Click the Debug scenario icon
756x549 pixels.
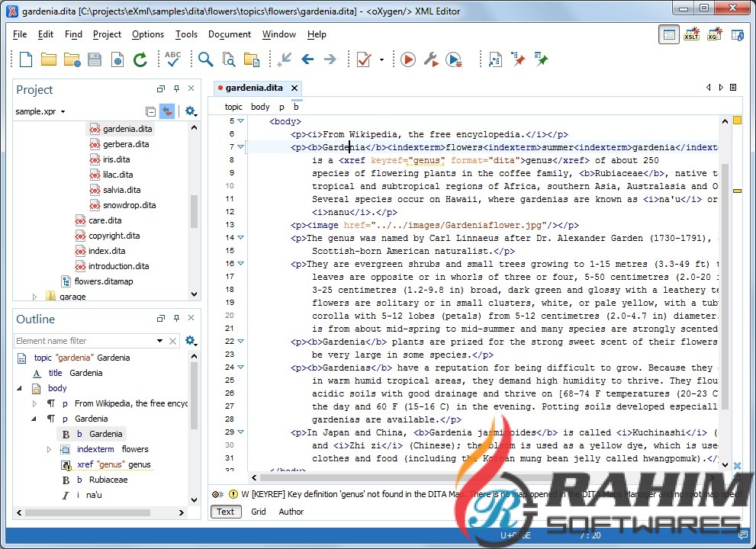[x=454, y=59]
